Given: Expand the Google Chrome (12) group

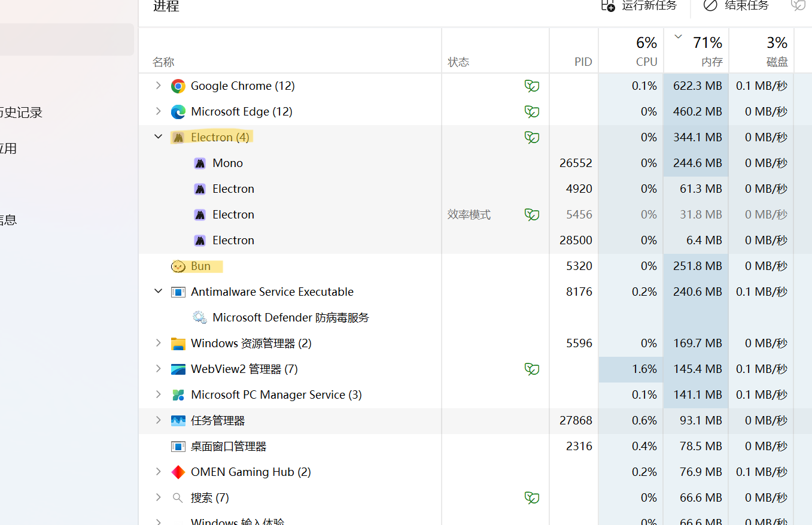Looking at the screenshot, I should (158, 86).
